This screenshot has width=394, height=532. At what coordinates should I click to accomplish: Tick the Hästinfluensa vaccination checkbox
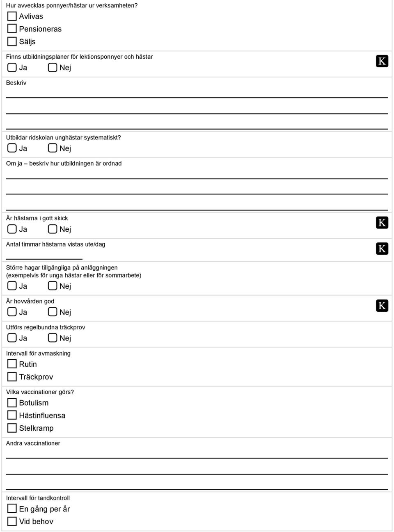12,416
